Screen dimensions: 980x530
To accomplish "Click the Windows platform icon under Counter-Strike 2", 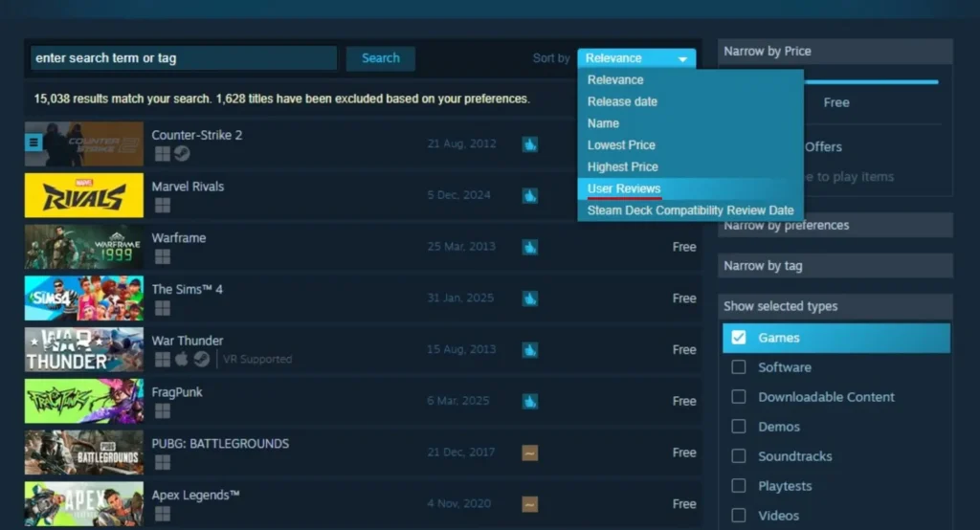I will click(163, 154).
